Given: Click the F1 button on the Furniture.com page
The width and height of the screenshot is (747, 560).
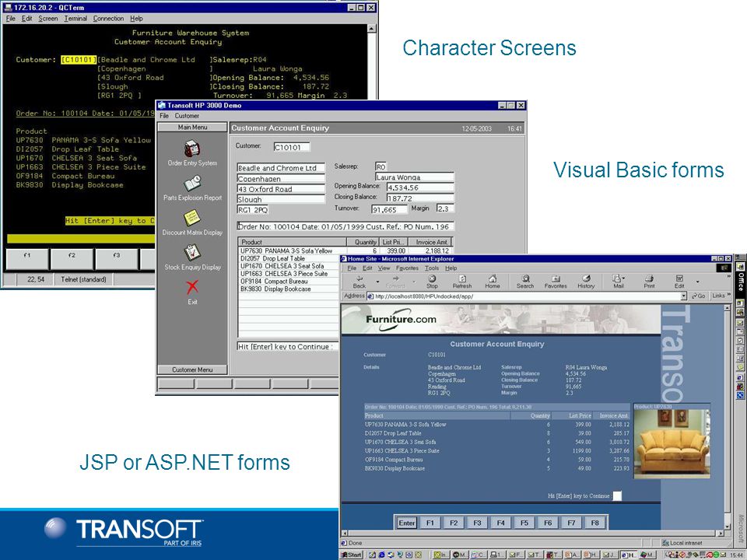Looking at the screenshot, I should coord(430,523).
